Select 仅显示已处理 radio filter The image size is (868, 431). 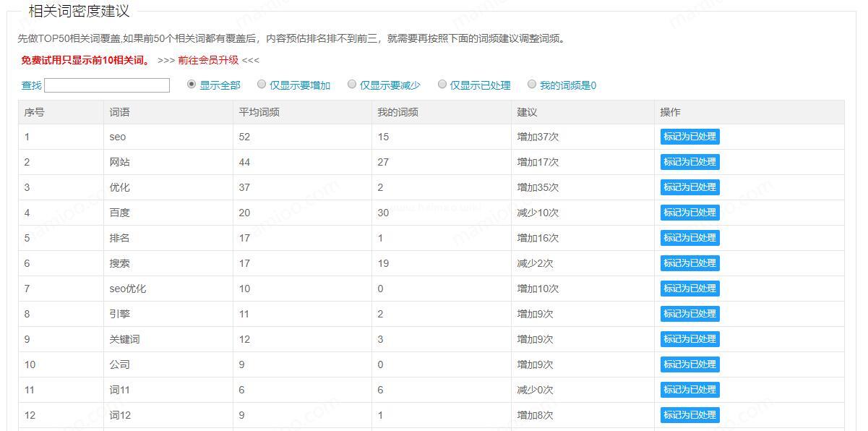(442, 85)
